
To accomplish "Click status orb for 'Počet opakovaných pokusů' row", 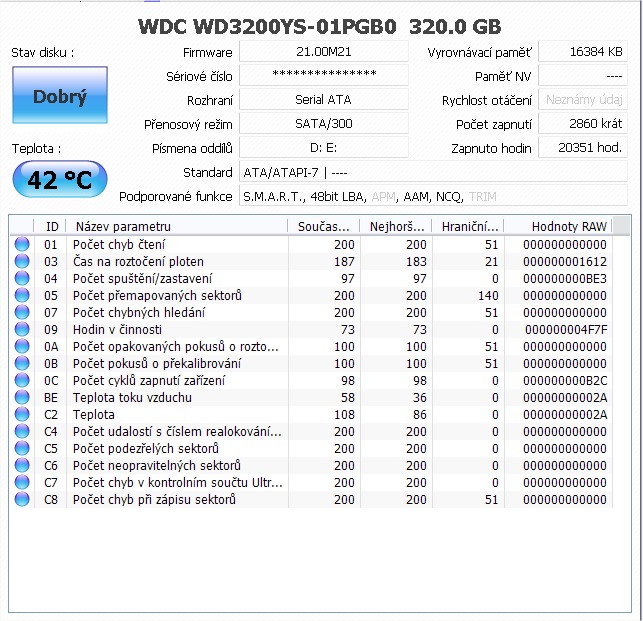I will pos(22,346).
